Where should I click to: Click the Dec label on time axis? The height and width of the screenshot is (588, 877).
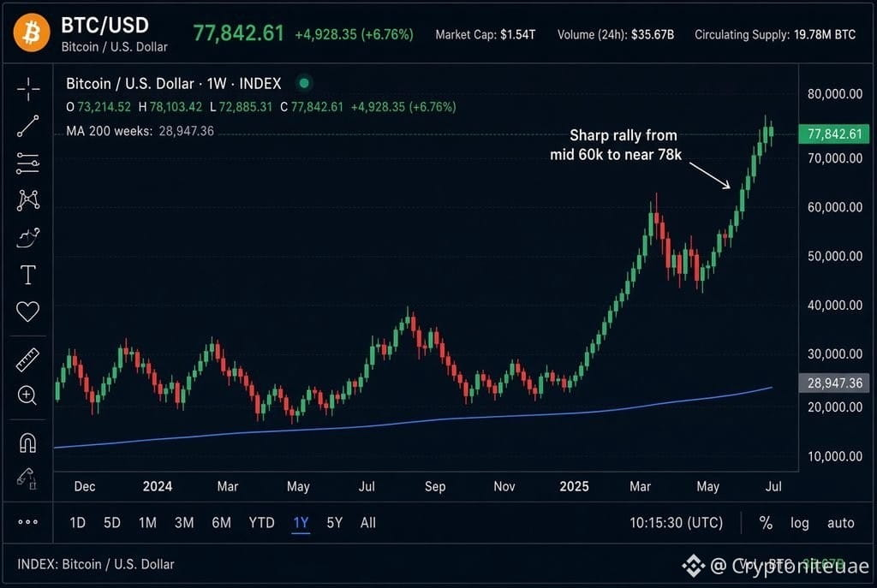(x=85, y=486)
